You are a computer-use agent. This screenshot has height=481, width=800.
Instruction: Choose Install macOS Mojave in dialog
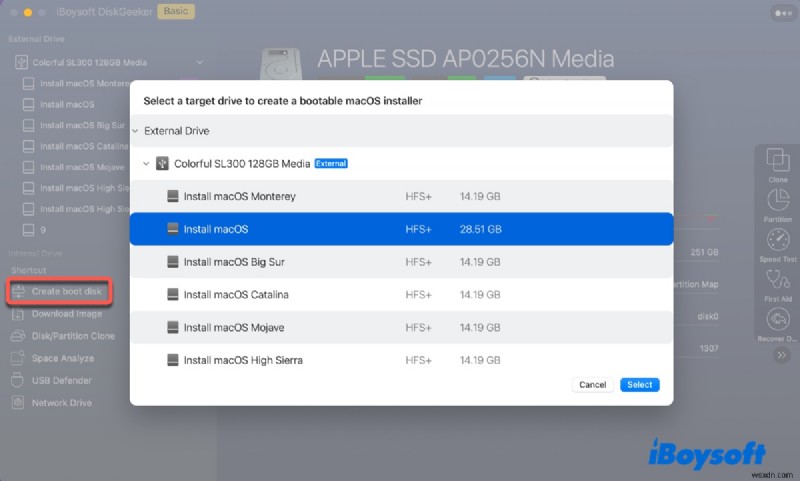tap(402, 327)
